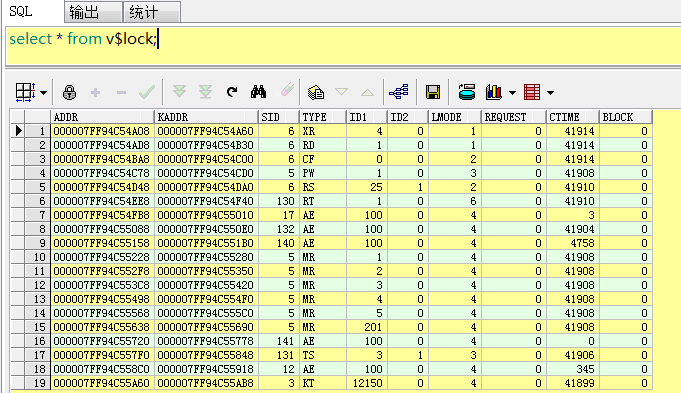
Task: Toggle the edit data lock icon
Action: [69, 92]
